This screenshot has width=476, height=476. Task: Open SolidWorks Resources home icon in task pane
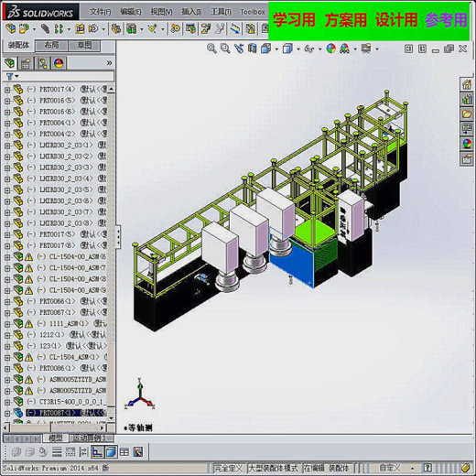(x=467, y=84)
